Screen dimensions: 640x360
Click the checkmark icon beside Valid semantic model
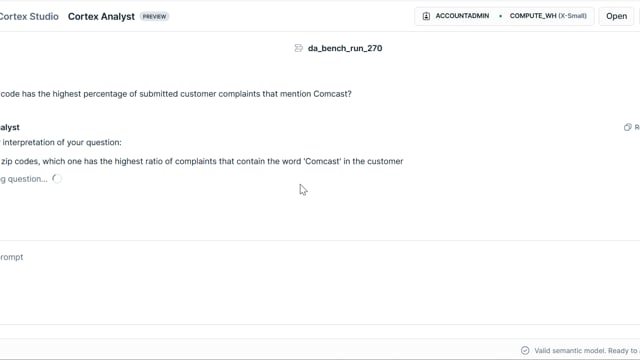point(525,351)
